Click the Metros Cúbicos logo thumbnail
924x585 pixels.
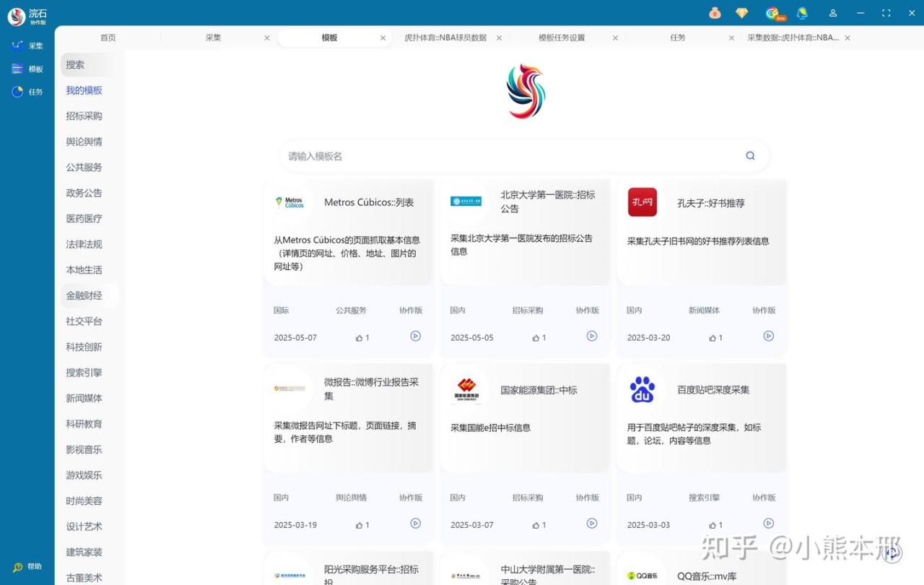[289, 202]
